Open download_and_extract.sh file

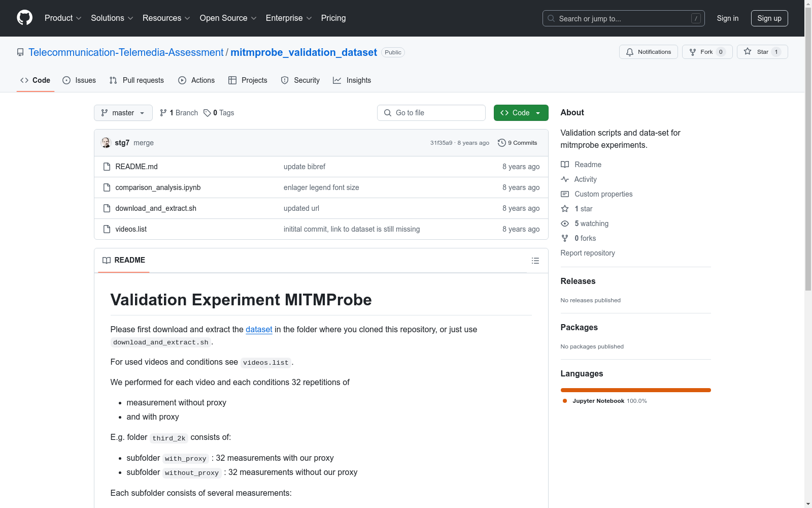(x=156, y=208)
